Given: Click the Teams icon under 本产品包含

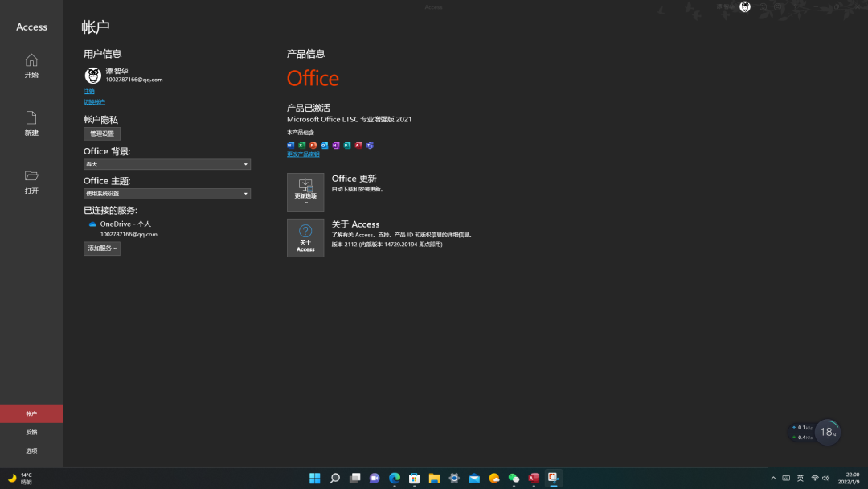Looking at the screenshot, I should point(368,146).
